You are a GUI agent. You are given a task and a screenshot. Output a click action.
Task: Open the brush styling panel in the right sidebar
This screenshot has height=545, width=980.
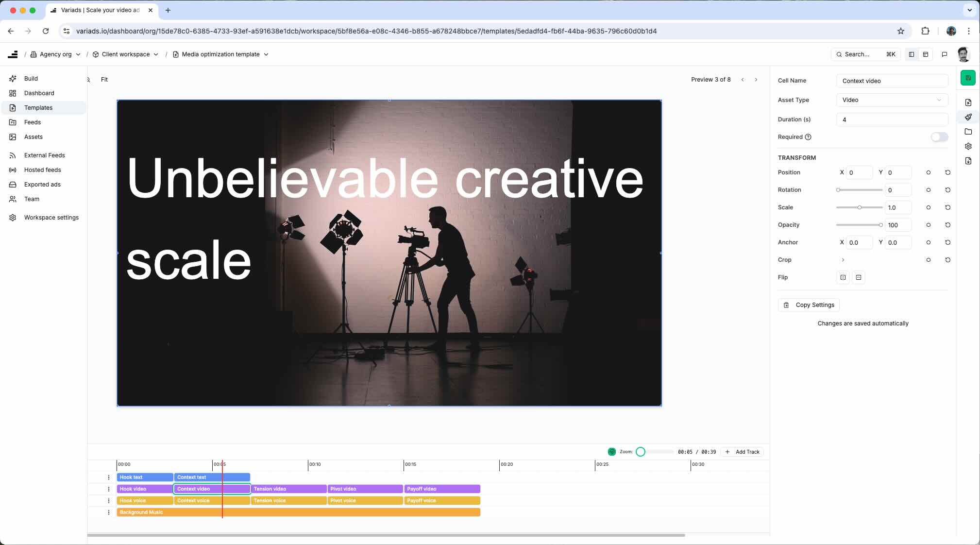tap(968, 117)
